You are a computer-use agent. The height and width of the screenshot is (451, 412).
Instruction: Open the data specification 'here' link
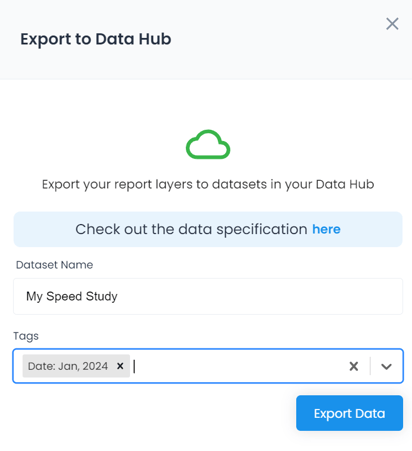pos(326,229)
